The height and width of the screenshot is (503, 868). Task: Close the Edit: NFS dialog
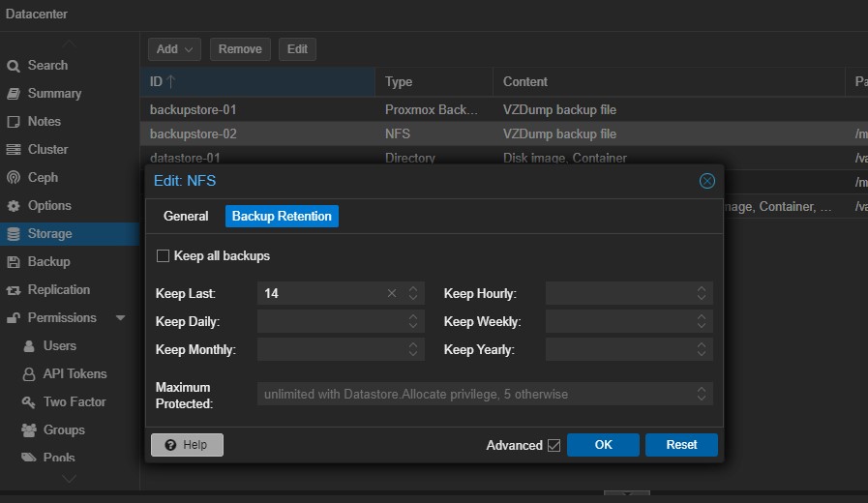click(x=706, y=181)
